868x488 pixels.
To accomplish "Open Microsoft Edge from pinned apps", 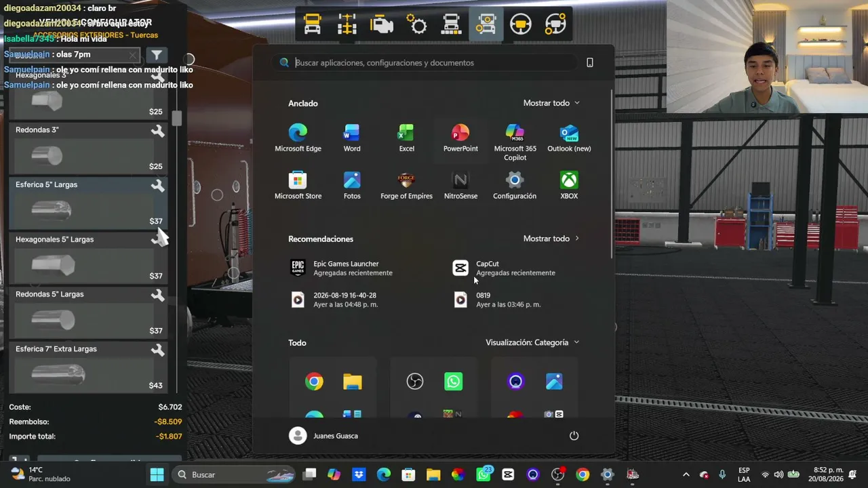I will point(298,138).
